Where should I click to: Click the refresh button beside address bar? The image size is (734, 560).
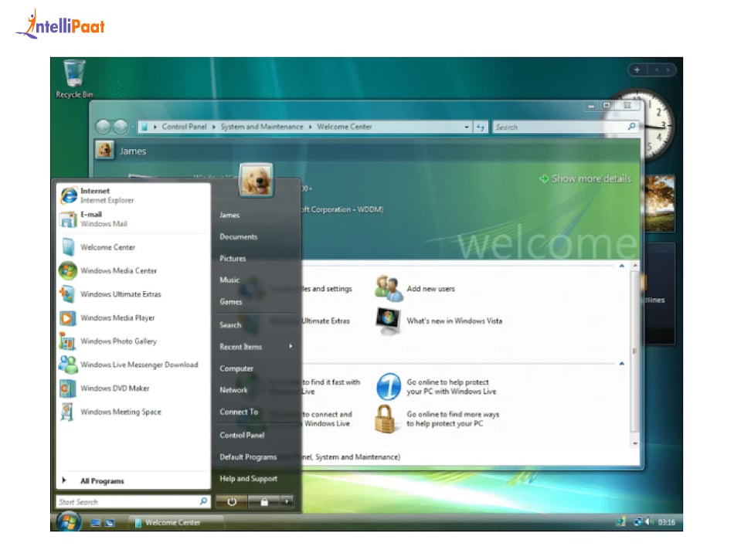click(481, 127)
